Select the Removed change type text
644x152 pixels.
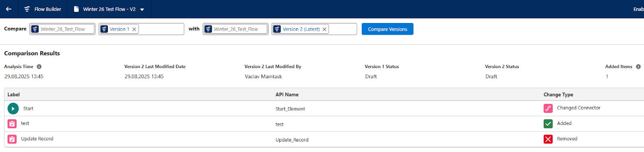[x=567, y=139]
